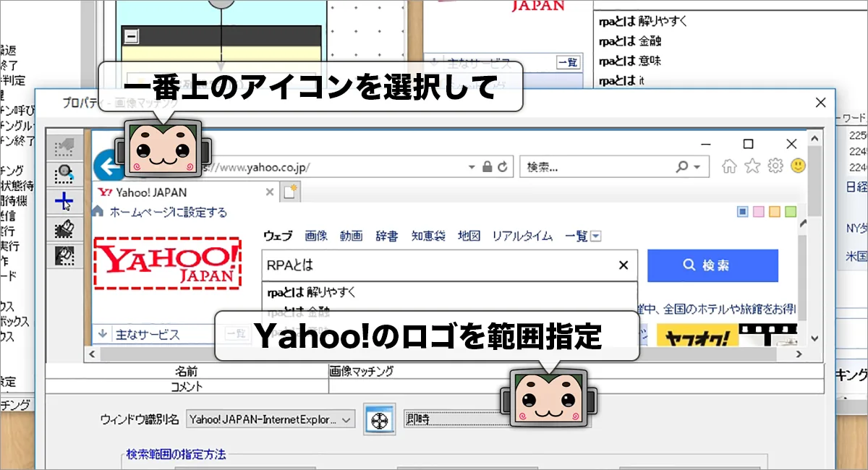Choose the rpaとは 金融 suggestion in background browser
The image size is (868, 470).
pos(630,41)
